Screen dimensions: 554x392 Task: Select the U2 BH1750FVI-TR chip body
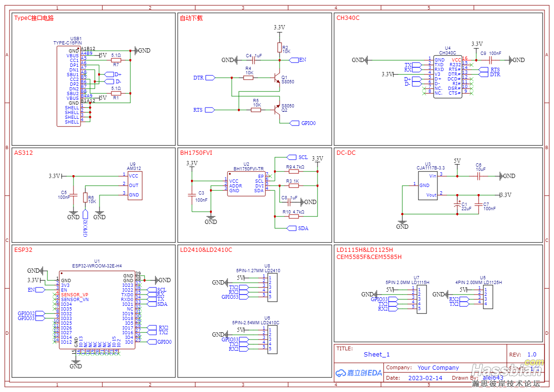click(246, 184)
